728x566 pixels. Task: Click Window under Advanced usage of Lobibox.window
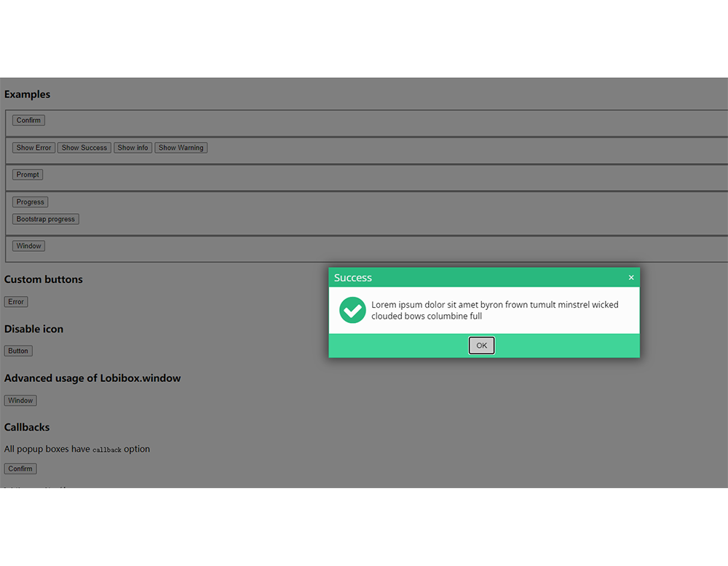[20, 400]
